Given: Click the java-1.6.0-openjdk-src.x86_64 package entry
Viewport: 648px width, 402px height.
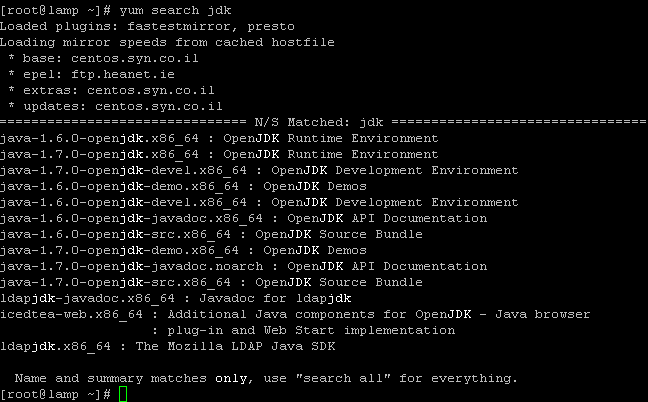Looking at the screenshot, I should point(211,235).
